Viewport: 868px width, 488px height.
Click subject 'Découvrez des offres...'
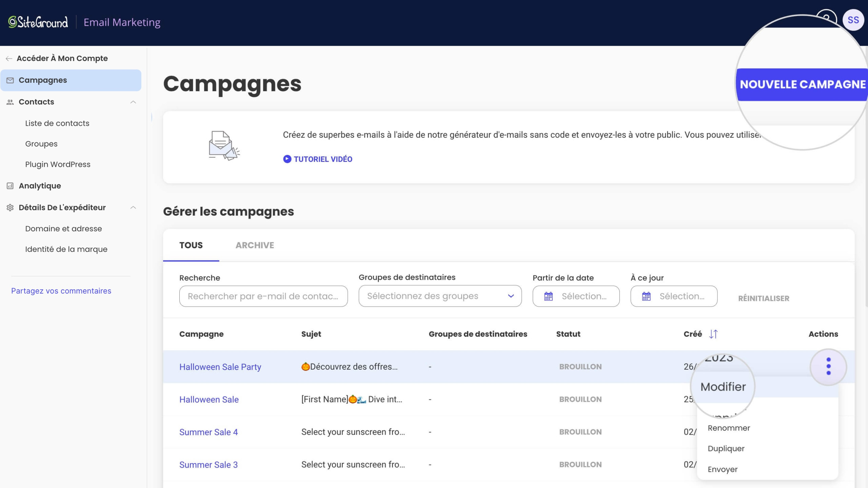(x=349, y=367)
